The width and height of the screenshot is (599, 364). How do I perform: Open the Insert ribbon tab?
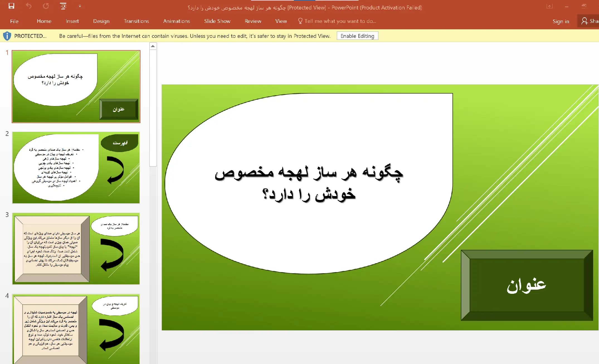72,21
